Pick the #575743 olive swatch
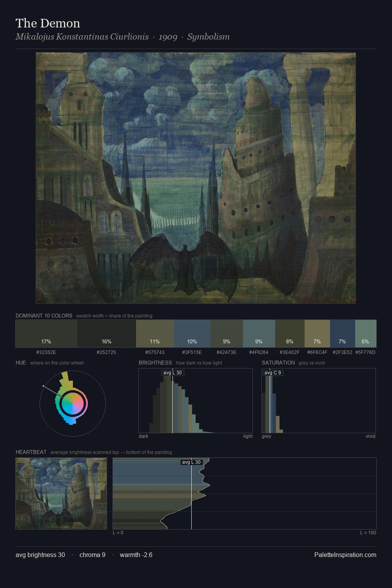Screen dimensions: 392x588 pyautogui.click(x=155, y=334)
